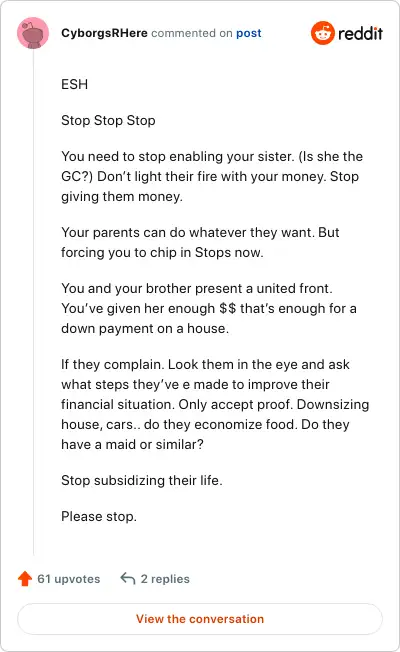Click the reply arrow icon
Screen dimensions: 400x652
pyautogui.click(x=128, y=578)
